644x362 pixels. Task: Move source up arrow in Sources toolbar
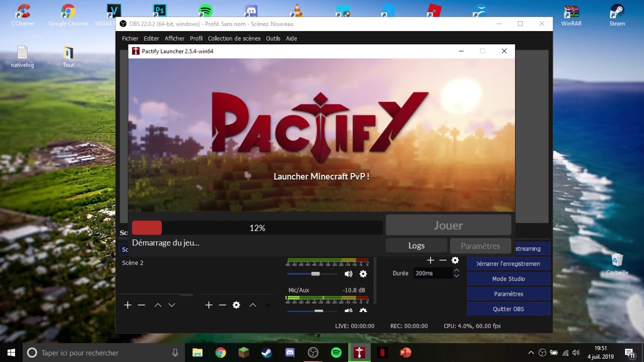point(253,305)
